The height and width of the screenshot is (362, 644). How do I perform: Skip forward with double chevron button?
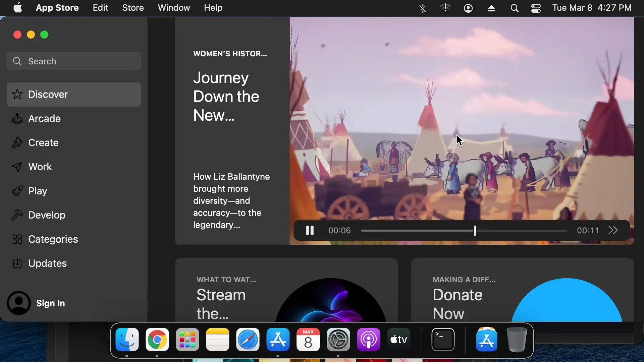613,231
